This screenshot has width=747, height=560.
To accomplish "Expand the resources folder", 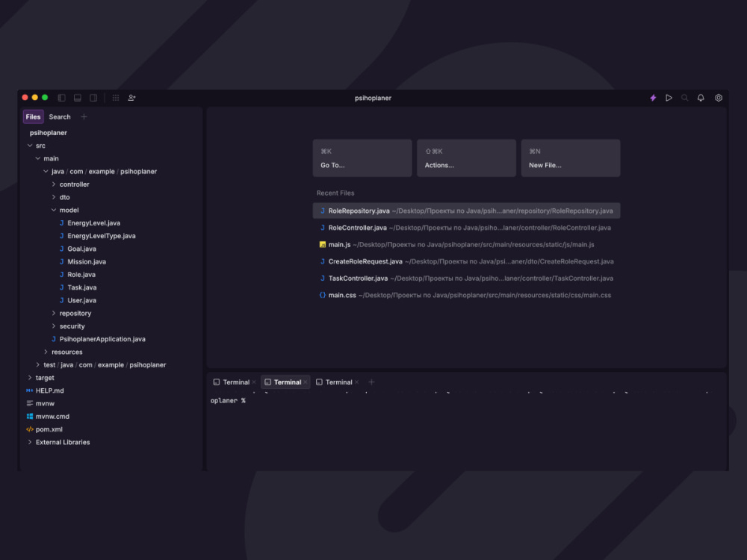I will [x=46, y=352].
